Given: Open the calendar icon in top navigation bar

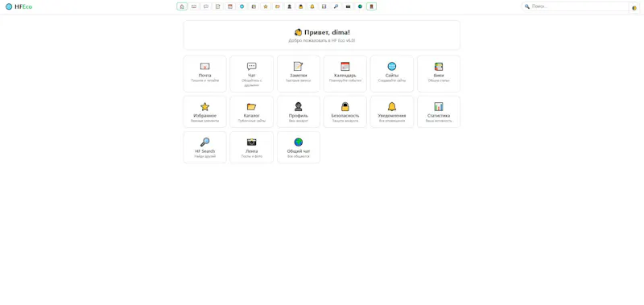Looking at the screenshot, I should [x=230, y=6].
